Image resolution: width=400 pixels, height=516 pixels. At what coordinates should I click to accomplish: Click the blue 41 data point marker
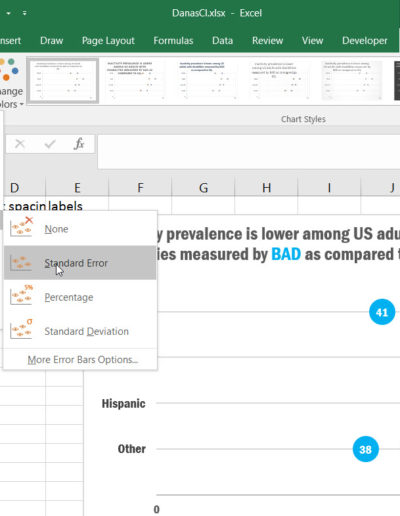(382, 312)
